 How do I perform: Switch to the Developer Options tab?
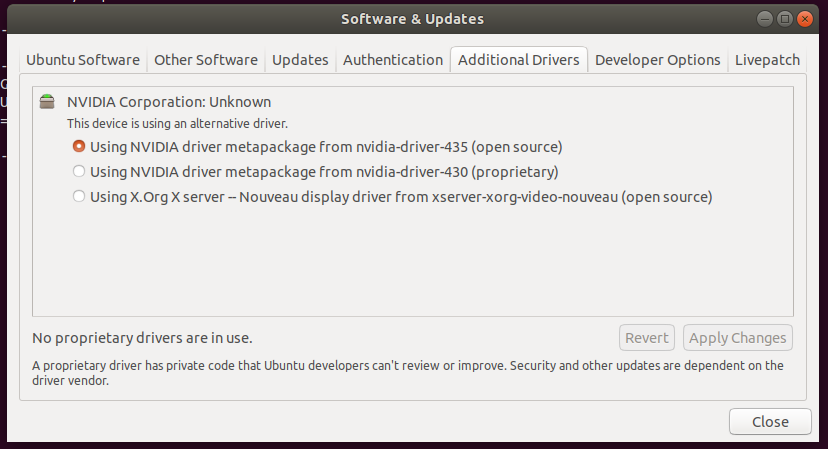[x=657, y=60]
